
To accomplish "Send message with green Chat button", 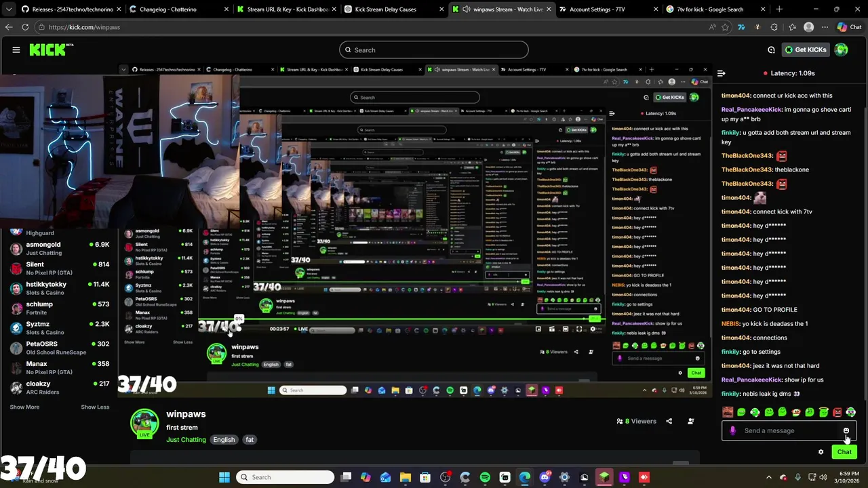I will tap(844, 451).
